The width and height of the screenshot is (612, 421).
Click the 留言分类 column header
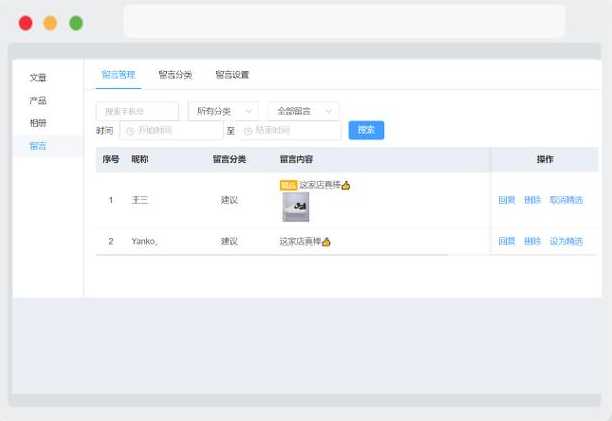pyautogui.click(x=229, y=159)
